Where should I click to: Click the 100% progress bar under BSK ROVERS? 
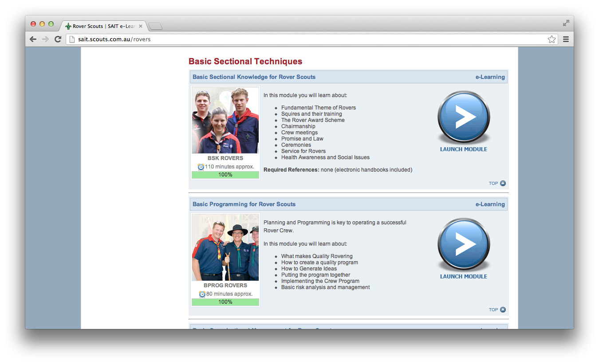225,175
